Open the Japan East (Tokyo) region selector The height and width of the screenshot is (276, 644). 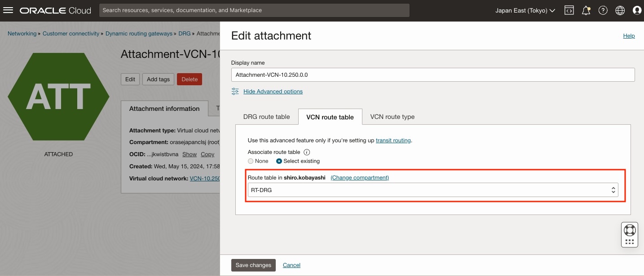coord(524,10)
